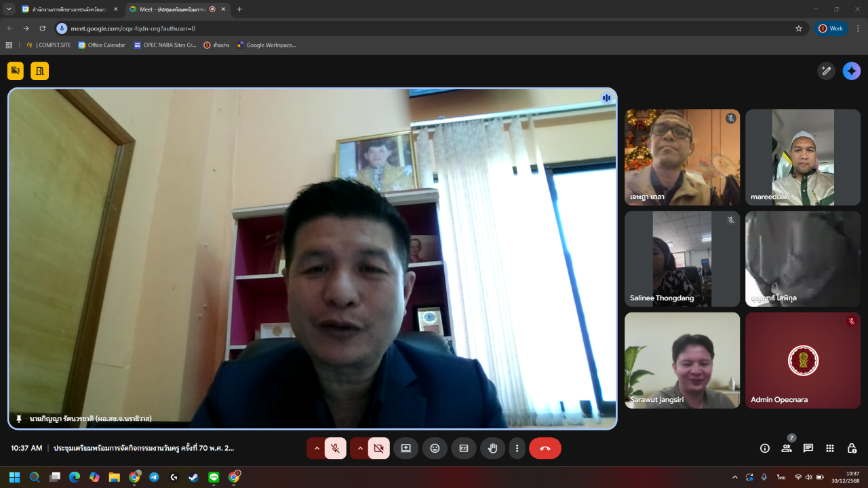
Task: Open the Meet activities grid
Action: [830, 448]
